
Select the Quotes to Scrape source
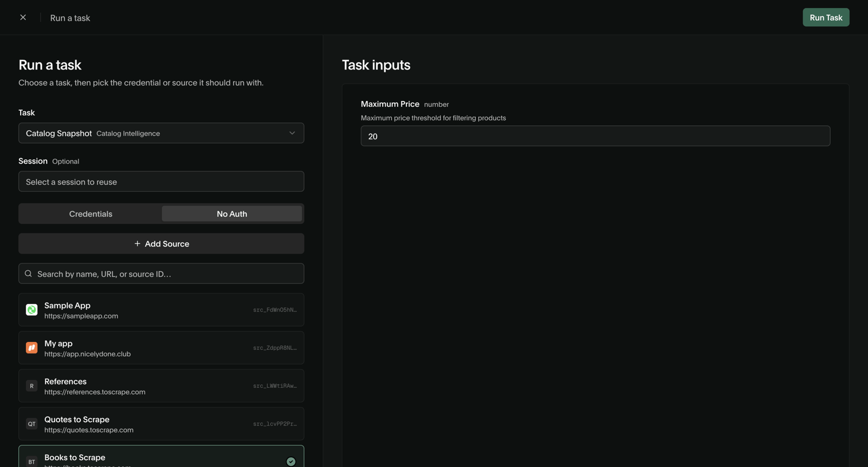pos(161,423)
